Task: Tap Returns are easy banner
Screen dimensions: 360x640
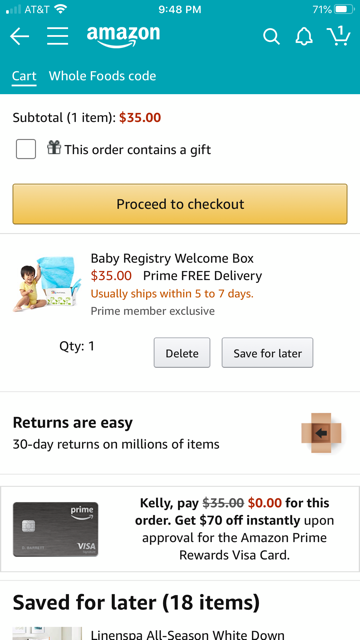Action: point(180,433)
